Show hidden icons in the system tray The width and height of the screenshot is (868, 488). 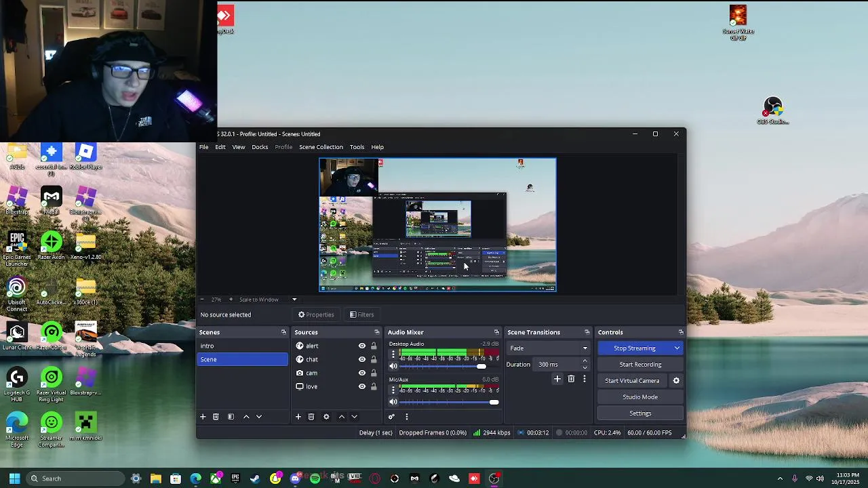pyautogui.click(x=780, y=479)
